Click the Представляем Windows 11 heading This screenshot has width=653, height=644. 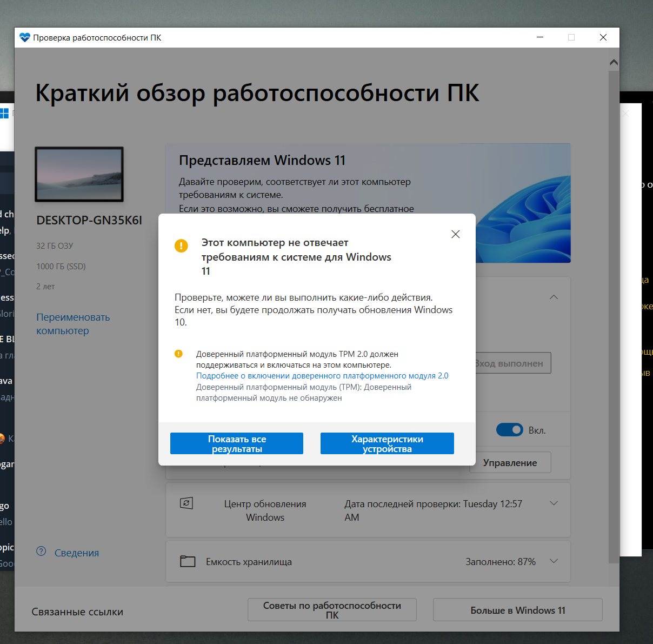click(262, 161)
